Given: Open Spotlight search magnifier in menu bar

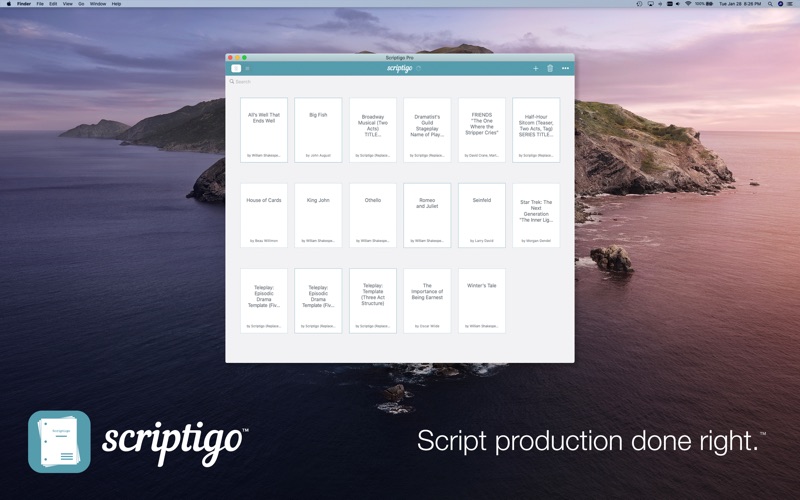Looking at the screenshot, I should tap(770, 4).
